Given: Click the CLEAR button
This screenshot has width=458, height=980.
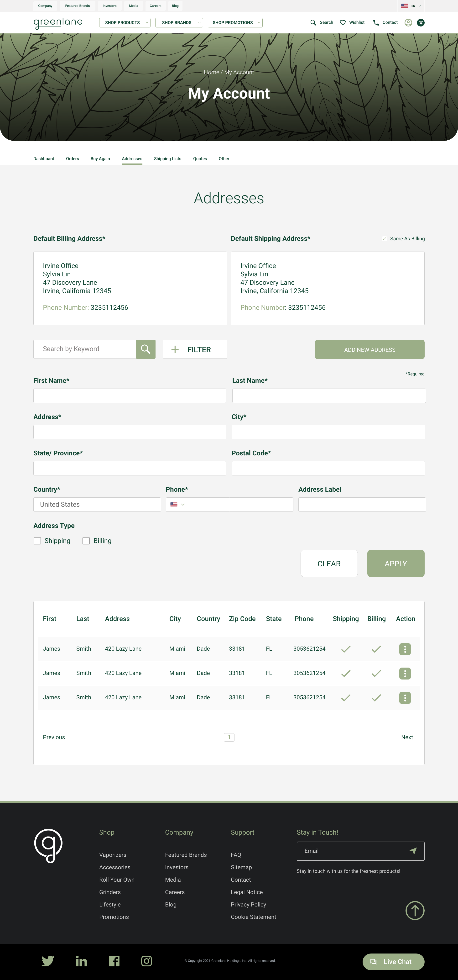Looking at the screenshot, I should [x=329, y=564].
